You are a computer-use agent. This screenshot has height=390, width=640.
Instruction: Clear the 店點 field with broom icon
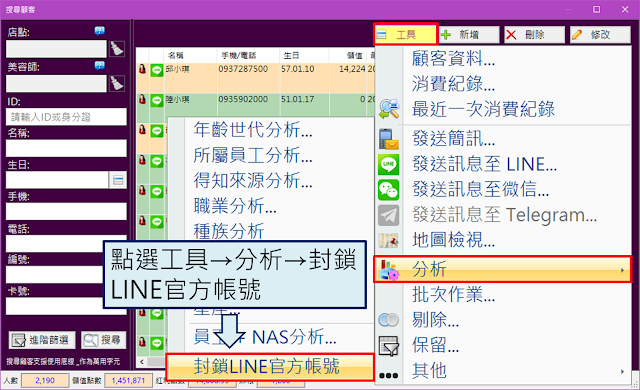click(x=117, y=49)
